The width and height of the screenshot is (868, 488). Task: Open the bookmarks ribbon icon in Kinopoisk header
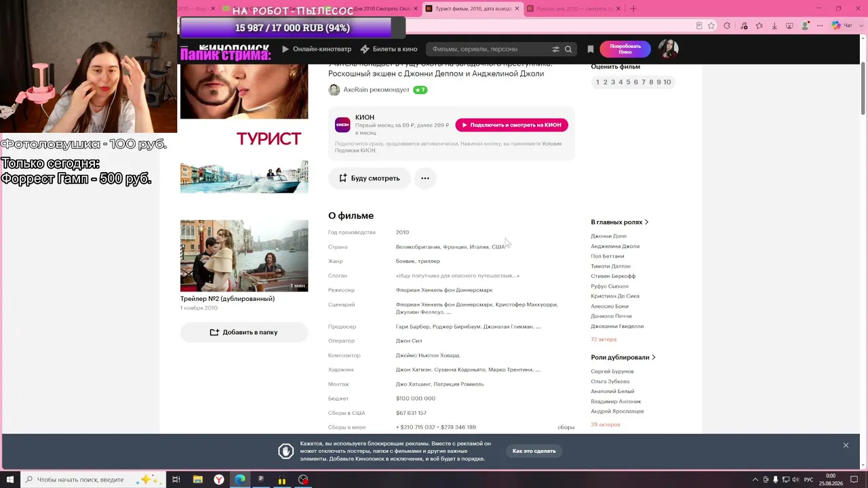591,49
